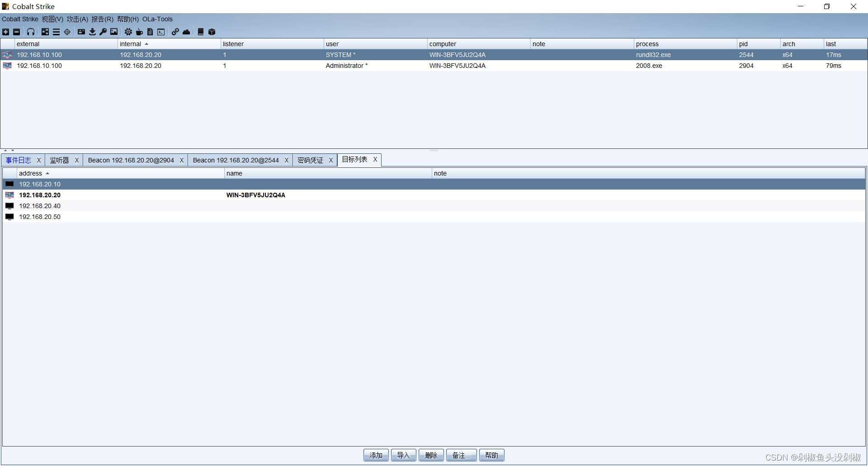Close the 密码凭证 tab
Viewport: 868px width, 466px height.
(x=330, y=160)
